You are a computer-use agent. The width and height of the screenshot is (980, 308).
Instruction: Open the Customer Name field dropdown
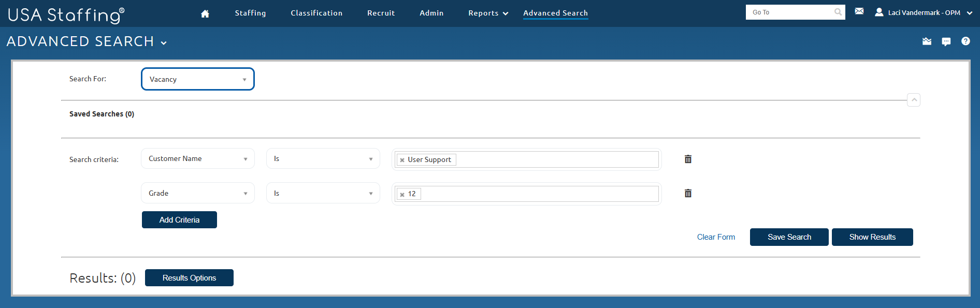[x=198, y=158]
